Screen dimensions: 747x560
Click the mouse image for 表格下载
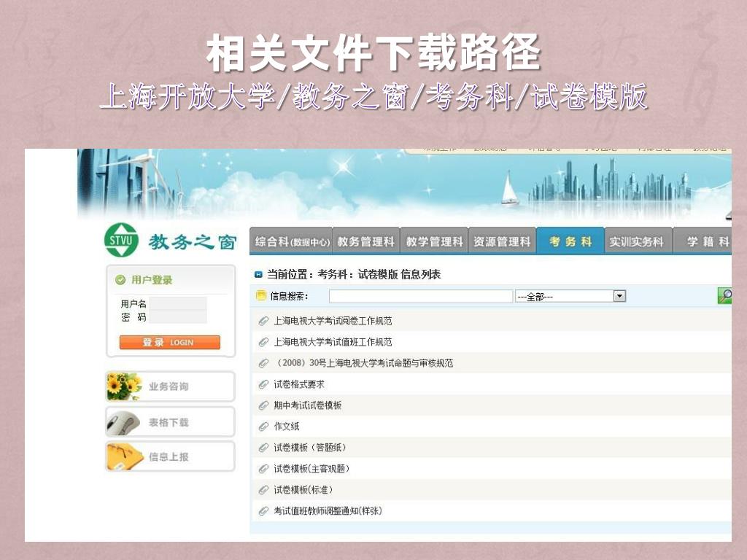point(124,422)
